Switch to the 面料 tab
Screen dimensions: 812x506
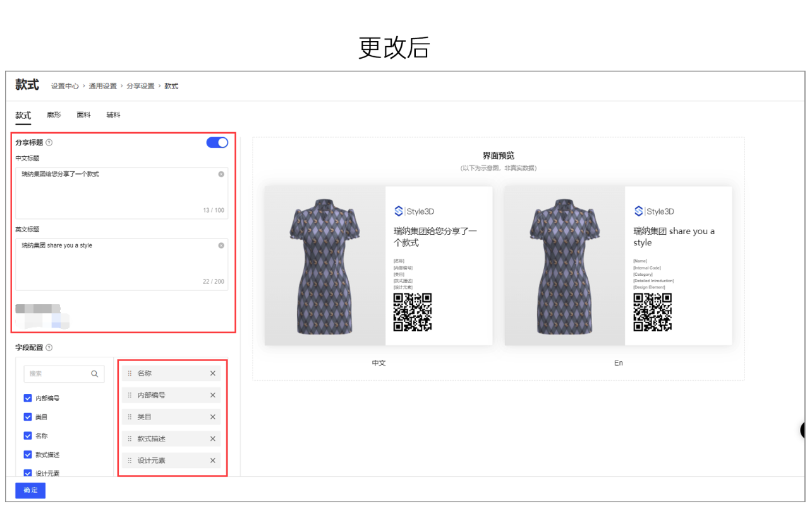83,115
